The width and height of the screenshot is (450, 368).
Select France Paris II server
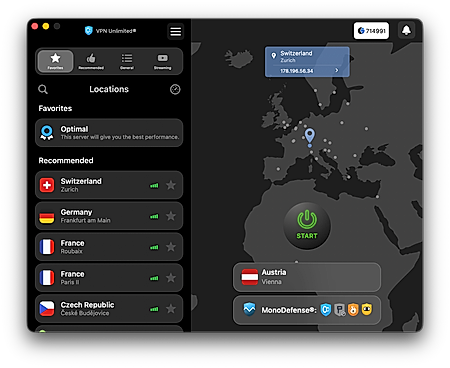pos(109,278)
